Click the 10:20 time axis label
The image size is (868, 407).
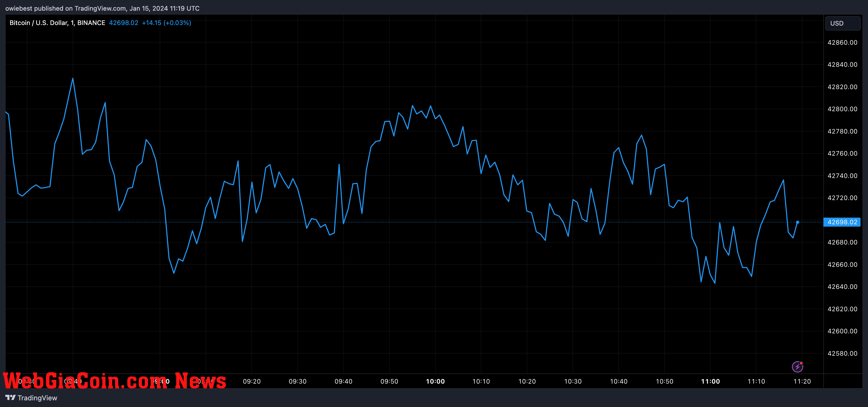(x=527, y=381)
